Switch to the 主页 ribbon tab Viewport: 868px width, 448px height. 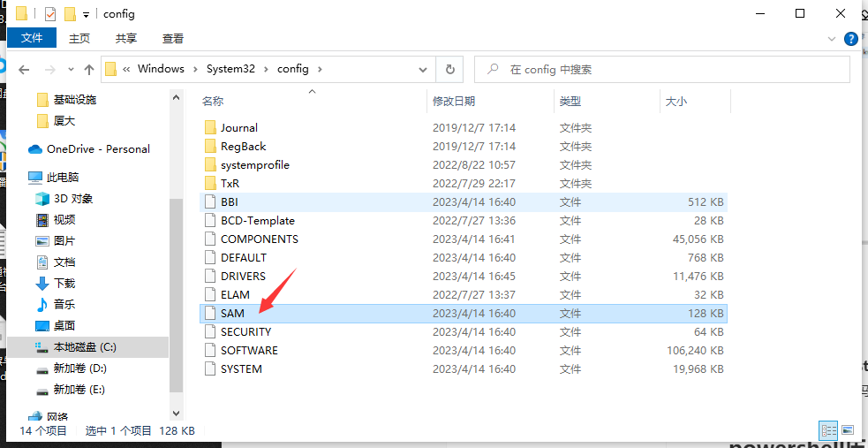click(x=79, y=39)
